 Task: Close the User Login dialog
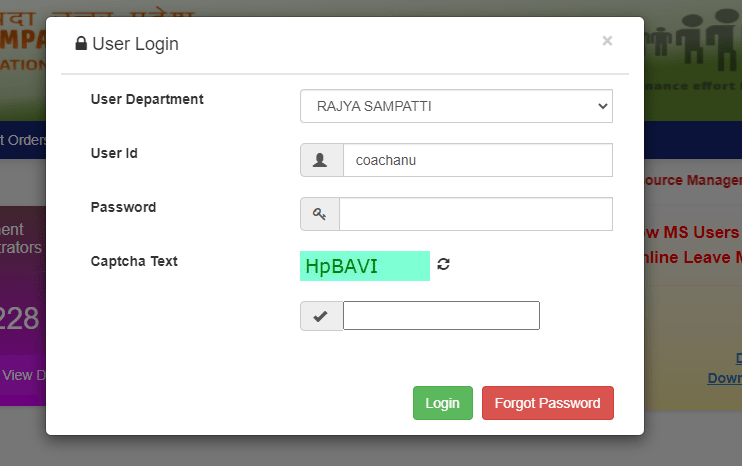(x=607, y=41)
